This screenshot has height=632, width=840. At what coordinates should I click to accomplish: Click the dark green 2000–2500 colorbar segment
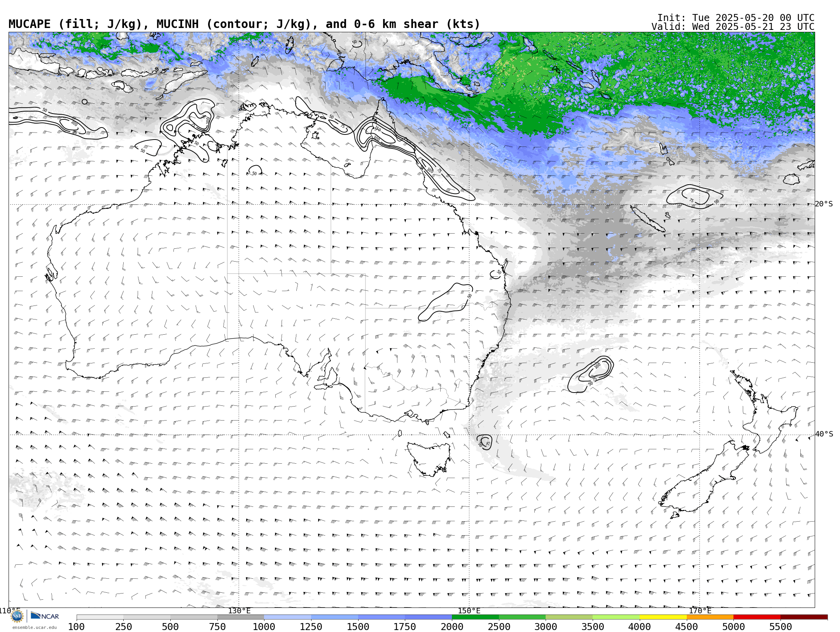click(475, 617)
